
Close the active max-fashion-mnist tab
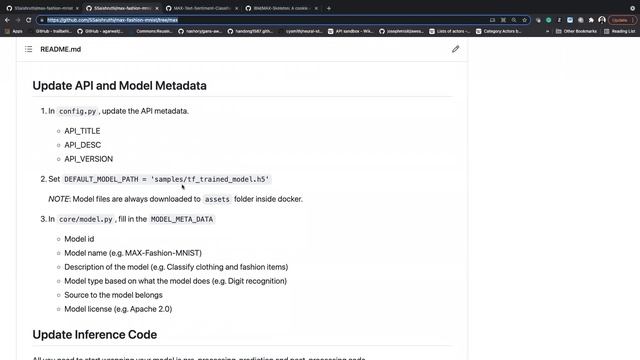click(x=157, y=8)
